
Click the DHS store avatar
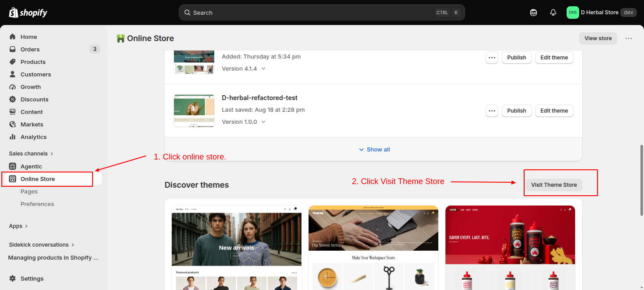573,13
